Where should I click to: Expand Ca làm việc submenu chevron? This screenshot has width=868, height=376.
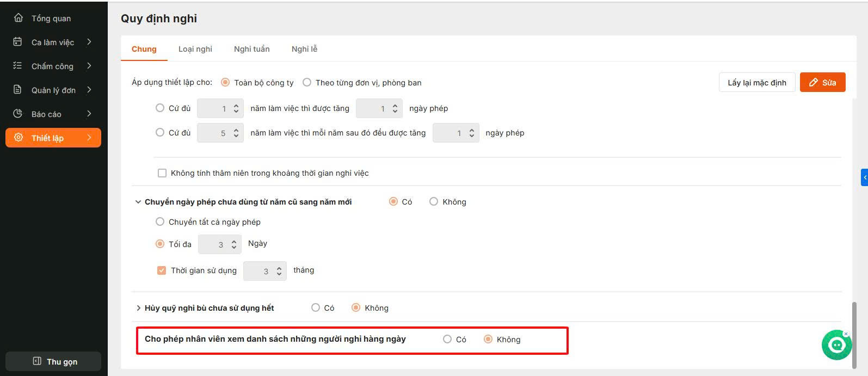coord(89,42)
